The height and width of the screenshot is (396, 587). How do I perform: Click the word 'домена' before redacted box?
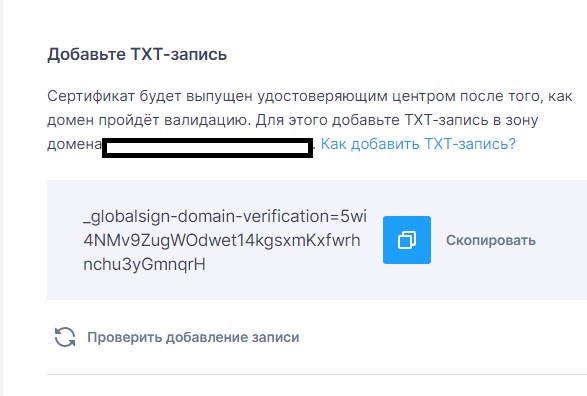coord(74,144)
